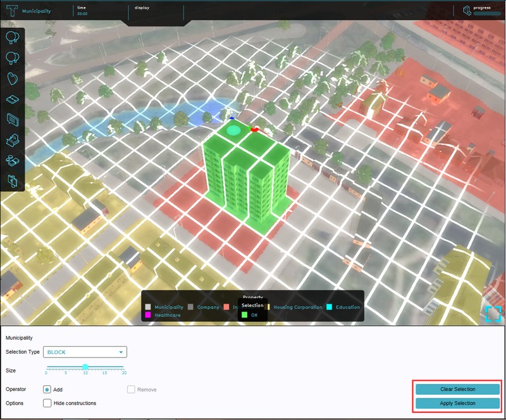Click the fullscreen bracket icon on map

(493, 313)
